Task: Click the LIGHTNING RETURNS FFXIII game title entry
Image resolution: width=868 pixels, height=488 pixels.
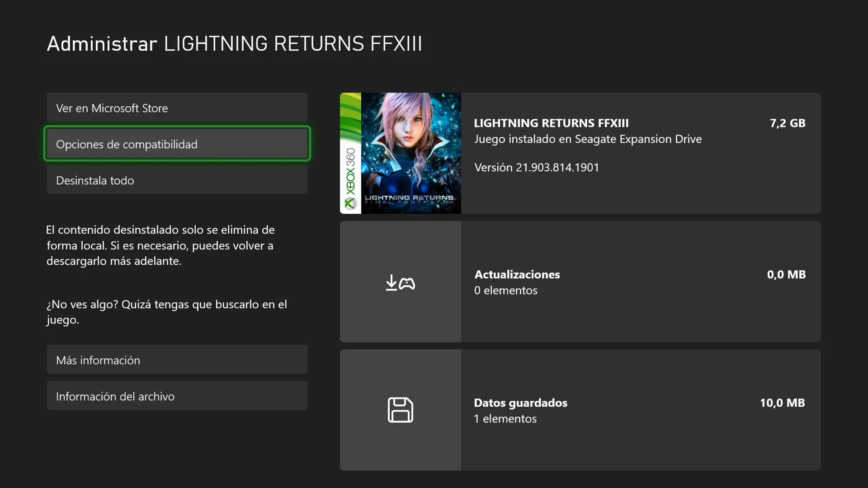Action: [551, 123]
